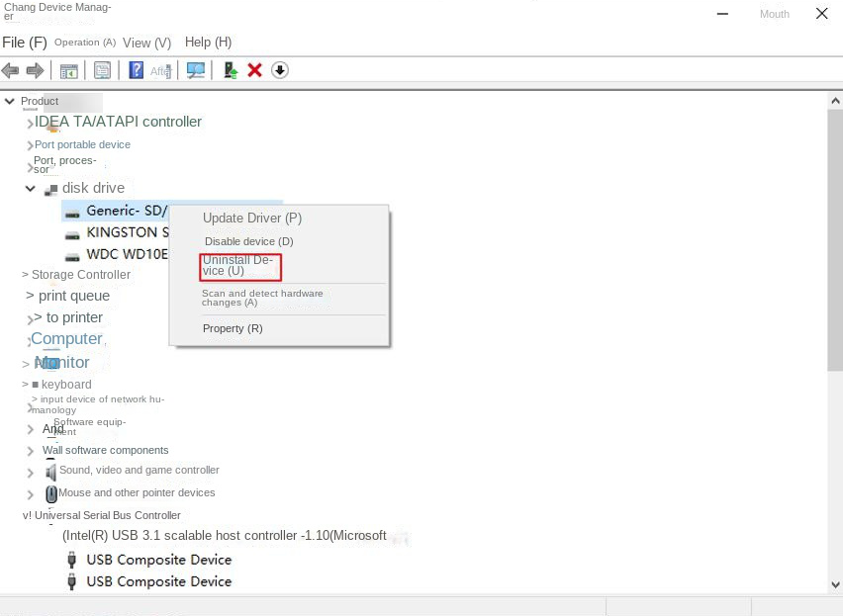Image resolution: width=843 pixels, height=616 pixels.
Task: Select Update Driver in the context menu
Action: pos(251,218)
